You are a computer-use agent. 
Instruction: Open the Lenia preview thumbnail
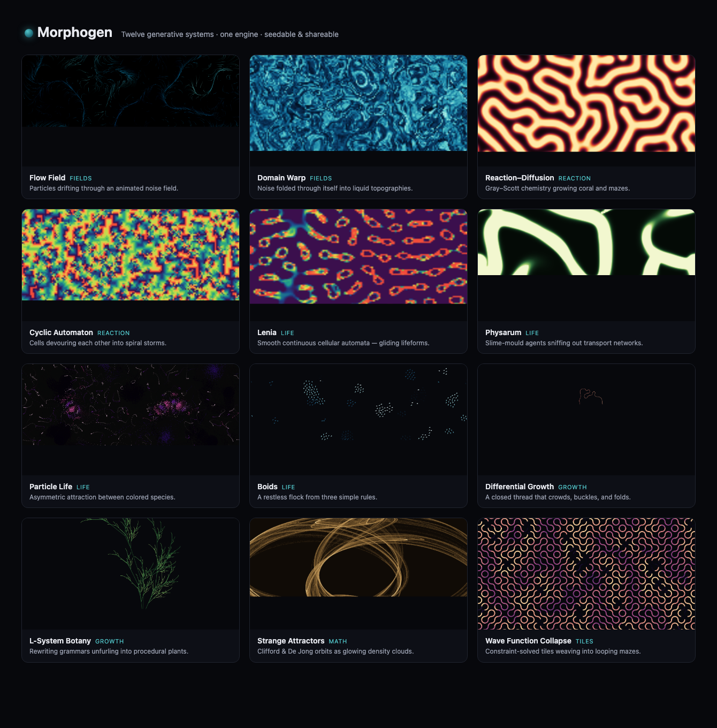coord(358,265)
